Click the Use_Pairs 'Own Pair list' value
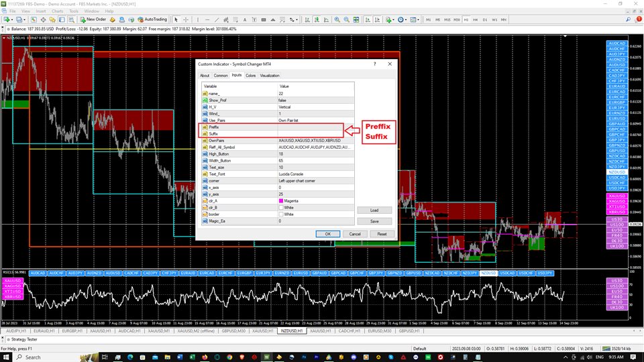 316,120
